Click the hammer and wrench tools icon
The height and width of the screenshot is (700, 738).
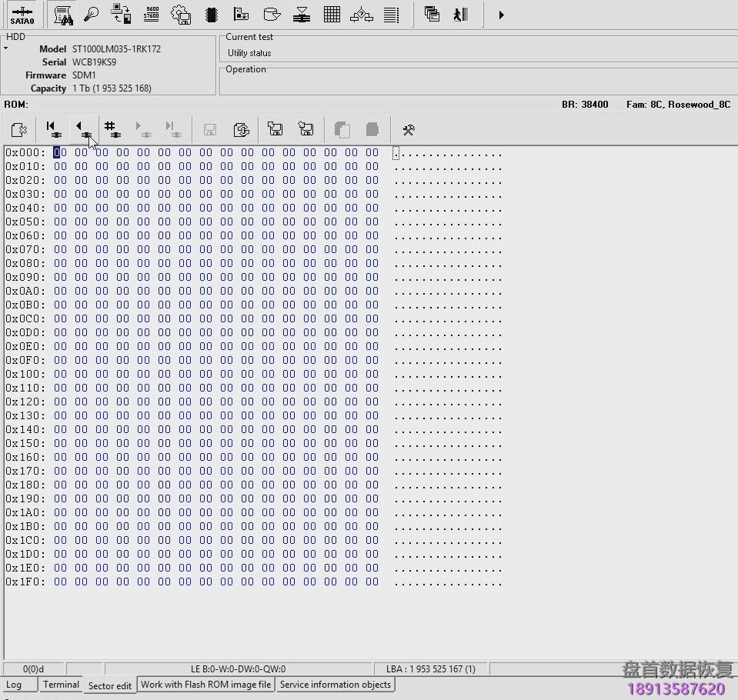(x=409, y=130)
